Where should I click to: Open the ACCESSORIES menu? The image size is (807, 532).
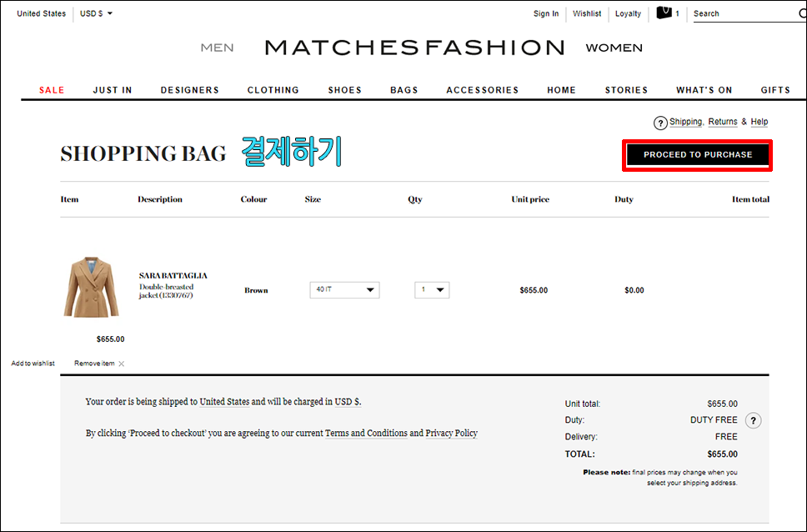coord(482,90)
